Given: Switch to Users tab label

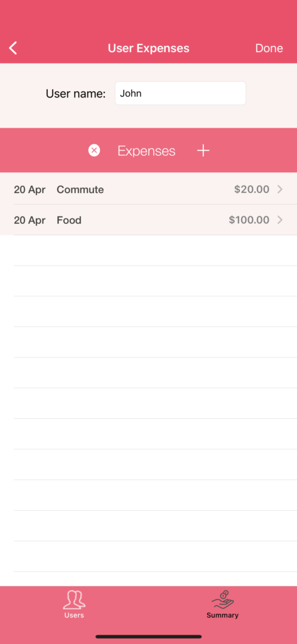Looking at the screenshot, I should coord(74,615).
